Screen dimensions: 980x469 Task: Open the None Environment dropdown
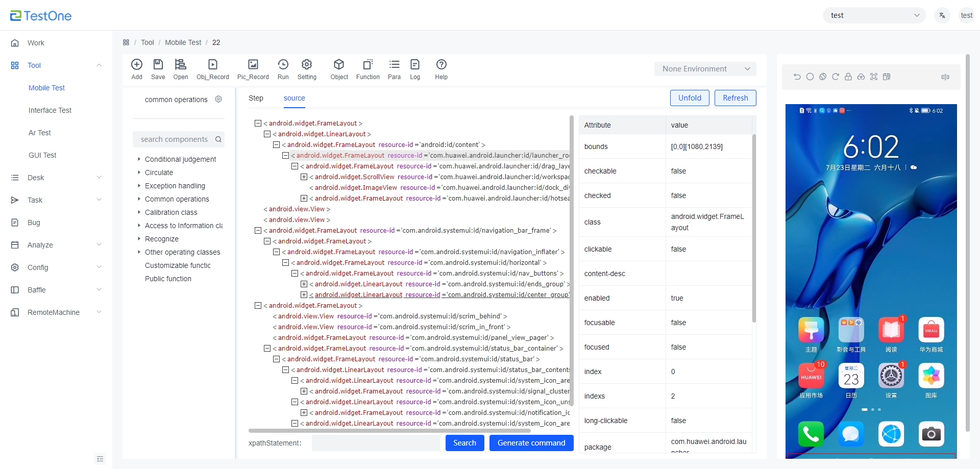[x=705, y=69]
